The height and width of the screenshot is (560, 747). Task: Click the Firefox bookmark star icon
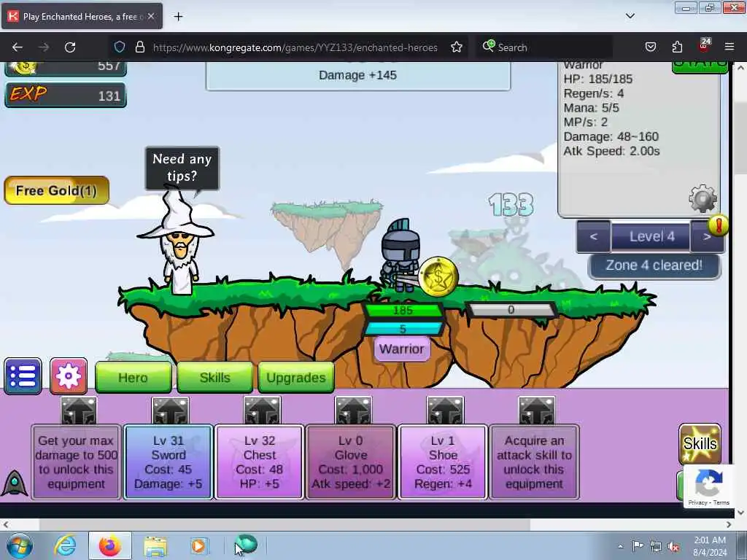click(457, 47)
